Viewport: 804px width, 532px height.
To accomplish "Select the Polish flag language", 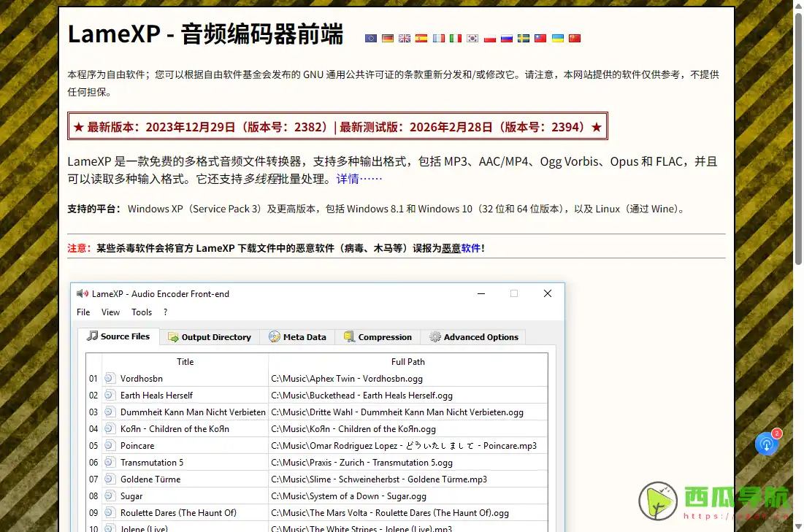I will pos(490,39).
